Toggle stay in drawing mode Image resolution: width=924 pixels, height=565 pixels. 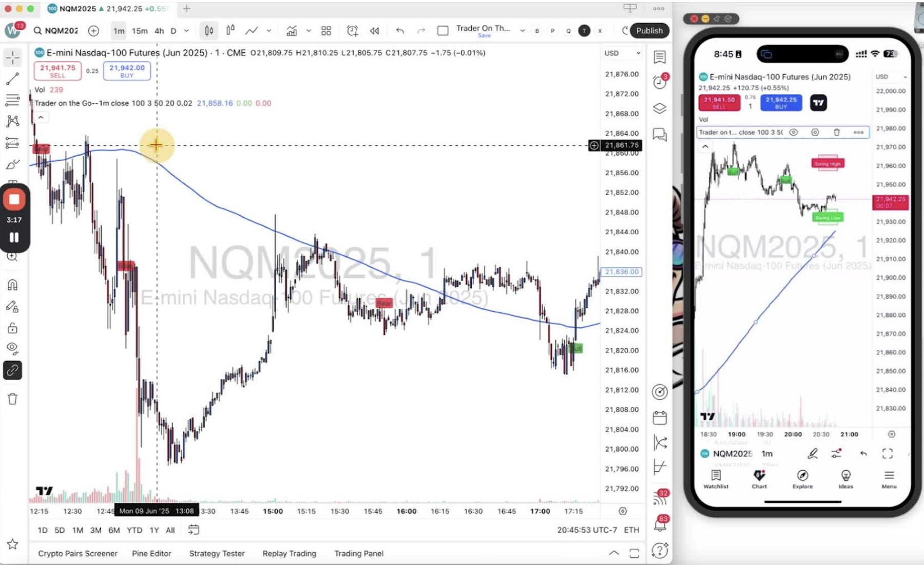pyautogui.click(x=13, y=307)
